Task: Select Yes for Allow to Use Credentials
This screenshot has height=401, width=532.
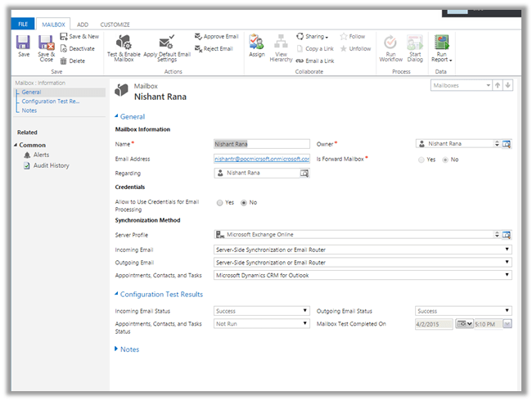Action: click(219, 202)
